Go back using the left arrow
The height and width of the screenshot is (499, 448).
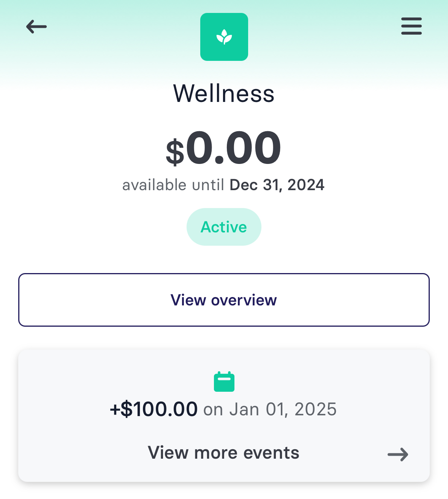click(36, 27)
